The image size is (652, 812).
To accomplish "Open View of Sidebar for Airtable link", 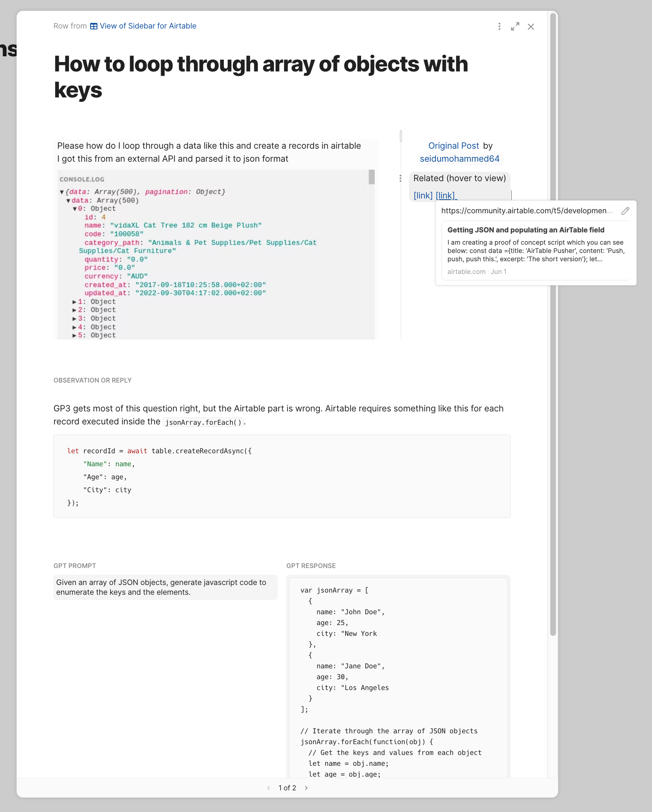I will pyautogui.click(x=148, y=26).
